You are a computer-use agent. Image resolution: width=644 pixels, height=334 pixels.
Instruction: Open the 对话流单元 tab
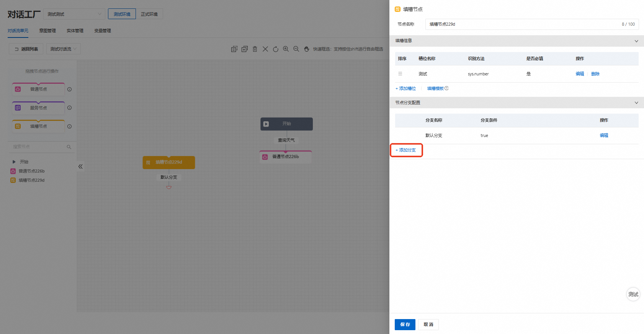click(x=18, y=31)
